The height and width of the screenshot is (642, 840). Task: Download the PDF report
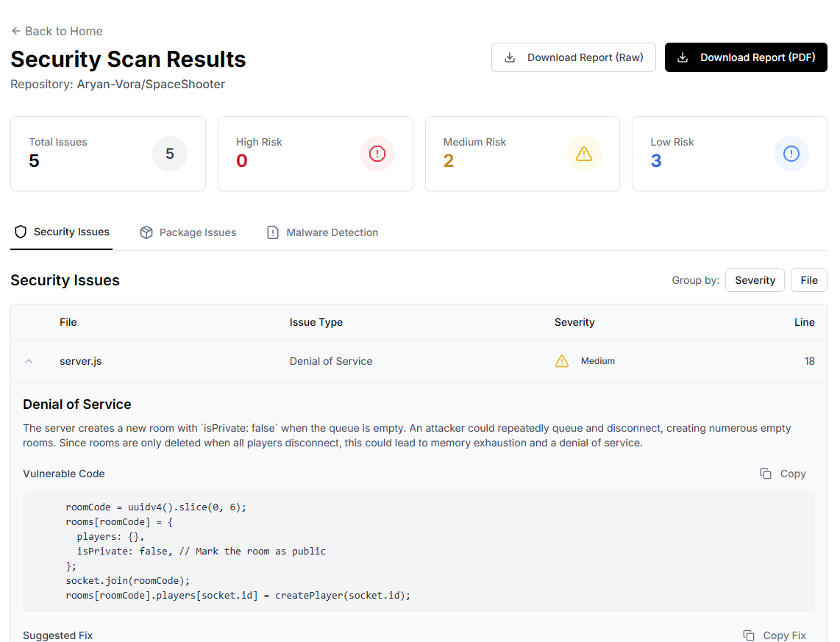[746, 57]
